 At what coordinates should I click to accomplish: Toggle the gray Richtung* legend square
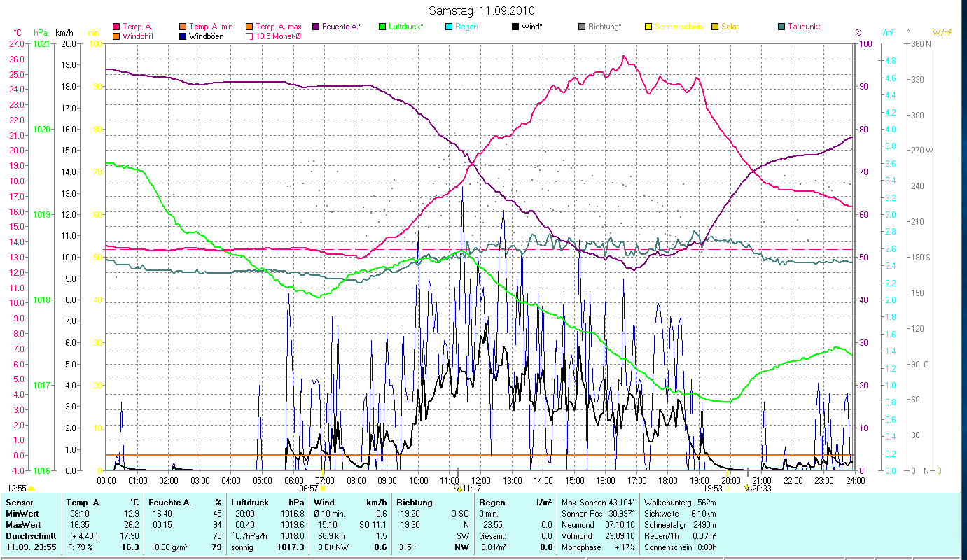pos(583,27)
